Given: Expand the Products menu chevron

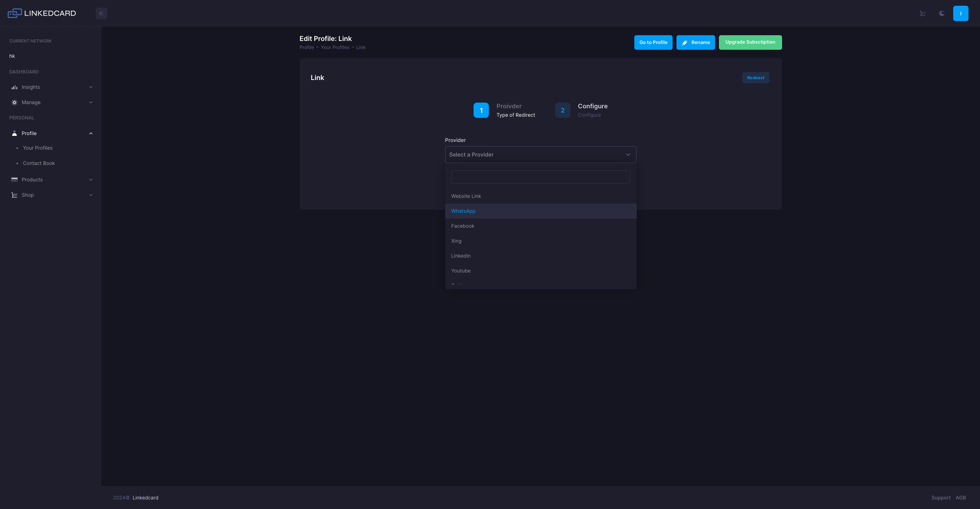Looking at the screenshot, I should 91,179.
